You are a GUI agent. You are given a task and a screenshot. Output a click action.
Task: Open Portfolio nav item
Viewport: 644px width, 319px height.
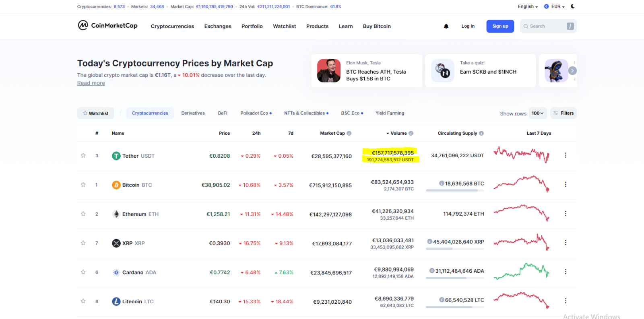click(252, 26)
